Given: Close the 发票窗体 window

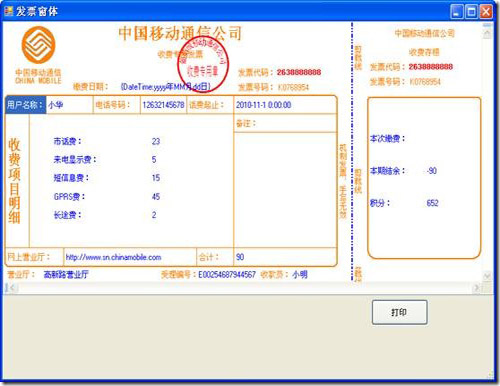Looking at the screenshot, I should coord(486,12).
